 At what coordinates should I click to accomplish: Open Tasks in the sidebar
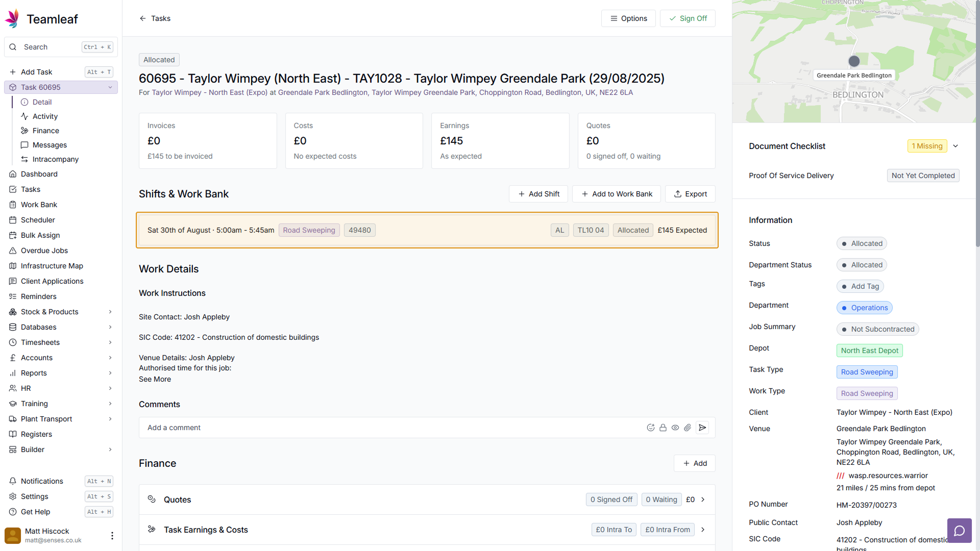coord(61,189)
